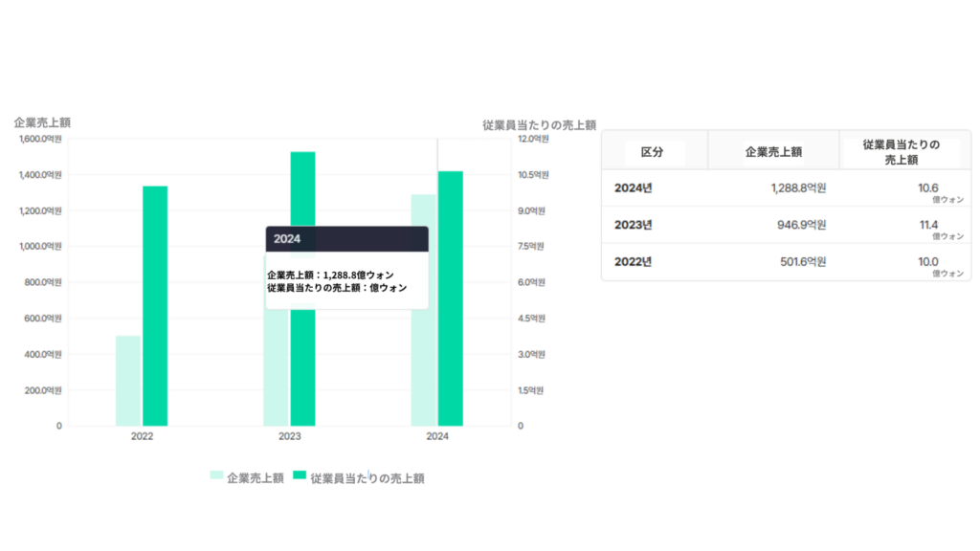Click the 501.6억원 table cell
The height and width of the screenshot is (551, 980).
click(798, 261)
